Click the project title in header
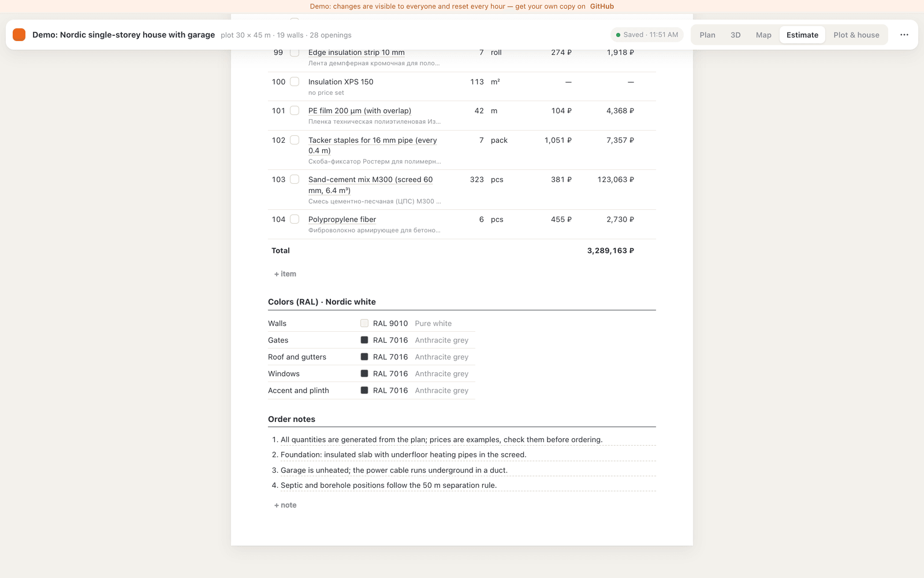Viewport: 924px width, 578px height. click(124, 35)
